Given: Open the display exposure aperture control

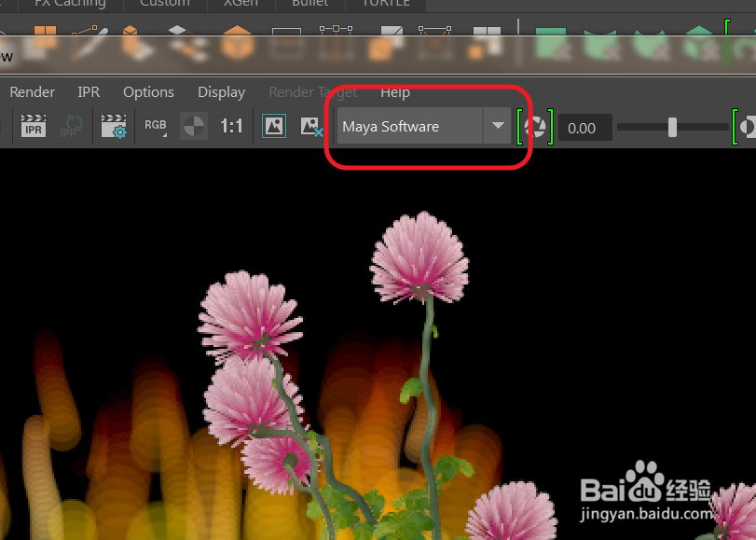Looking at the screenshot, I should click(536, 127).
